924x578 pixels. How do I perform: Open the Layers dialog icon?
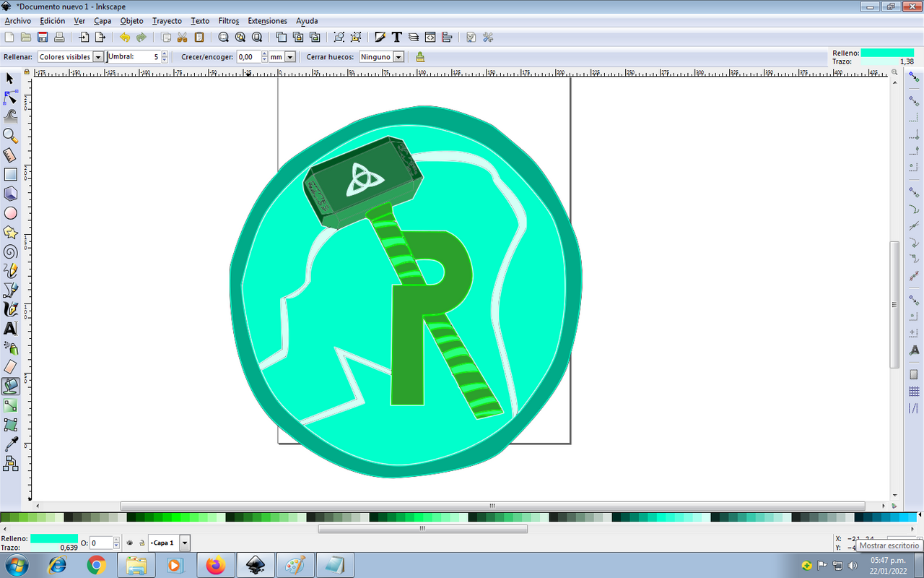[414, 38]
